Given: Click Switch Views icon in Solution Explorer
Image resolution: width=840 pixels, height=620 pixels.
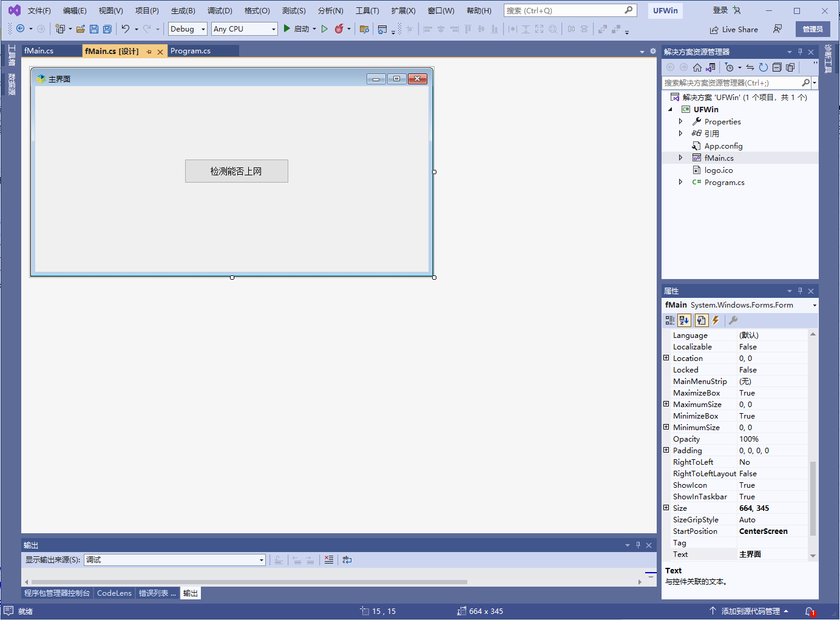Looking at the screenshot, I should click(711, 67).
